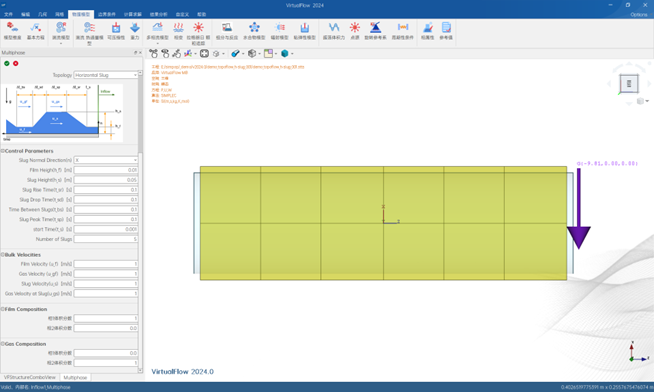Screen dimensions: 654x392
Task: Open the 参考值 reference values icon
Action: (446, 31)
